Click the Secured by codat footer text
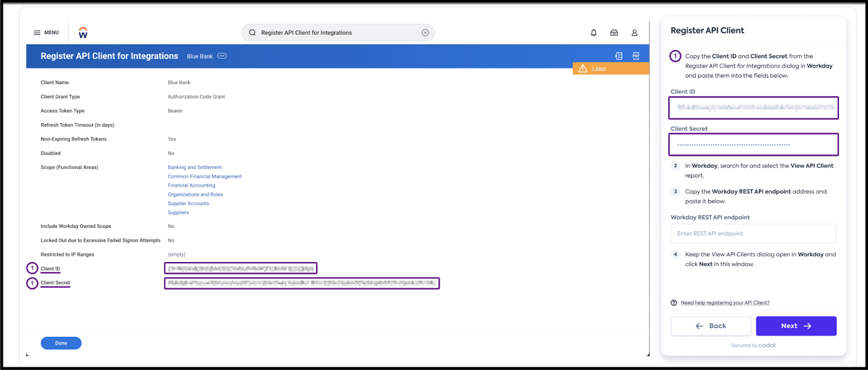This screenshot has width=868, height=370. [x=754, y=345]
